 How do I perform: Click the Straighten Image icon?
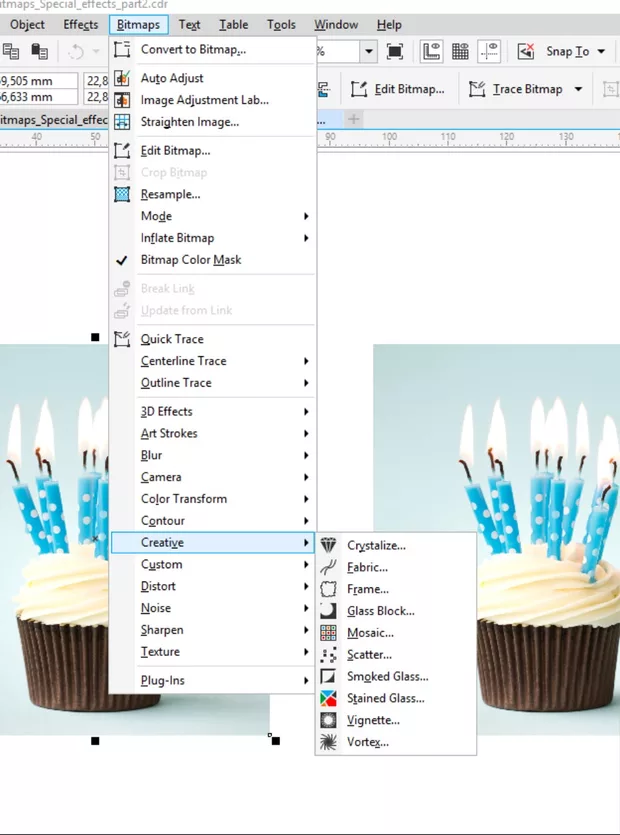pyautogui.click(x=122, y=121)
